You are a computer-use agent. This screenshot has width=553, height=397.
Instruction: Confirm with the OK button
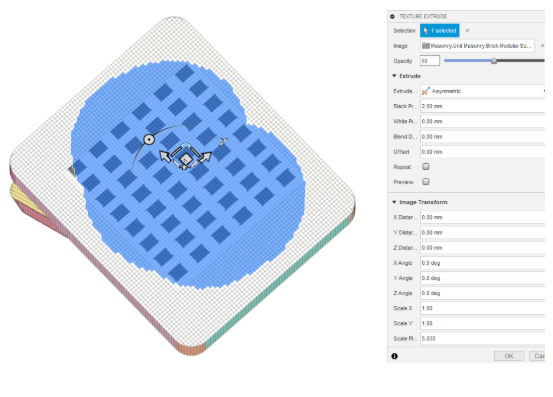click(509, 356)
